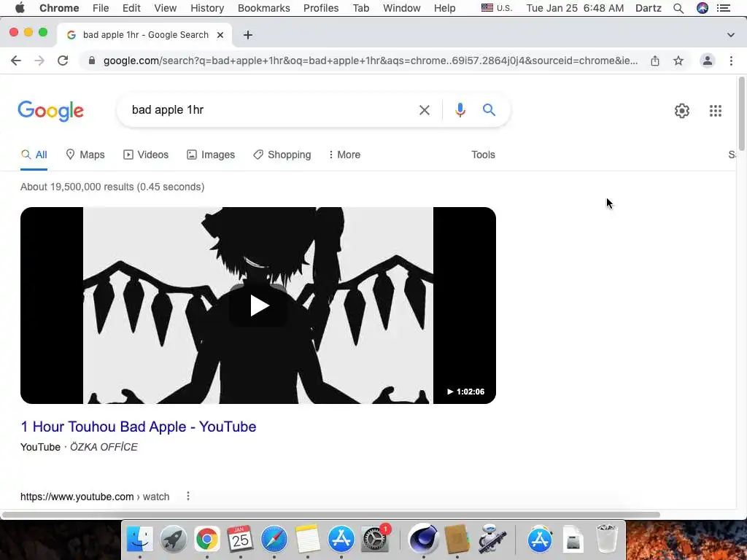Open the search Tools options
The width and height of the screenshot is (747, 560).
(483, 155)
